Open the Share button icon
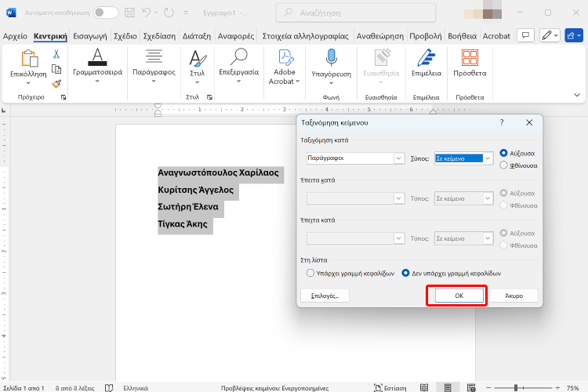 click(x=573, y=35)
